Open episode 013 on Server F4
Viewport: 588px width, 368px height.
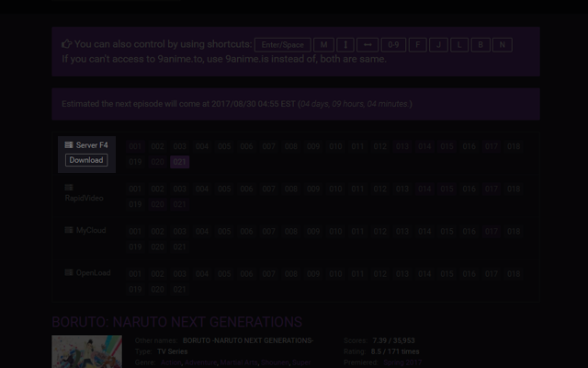[402, 146]
